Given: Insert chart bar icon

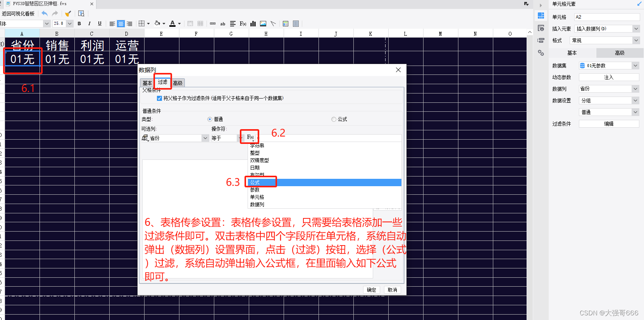Looking at the screenshot, I should click(x=253, y=24).
